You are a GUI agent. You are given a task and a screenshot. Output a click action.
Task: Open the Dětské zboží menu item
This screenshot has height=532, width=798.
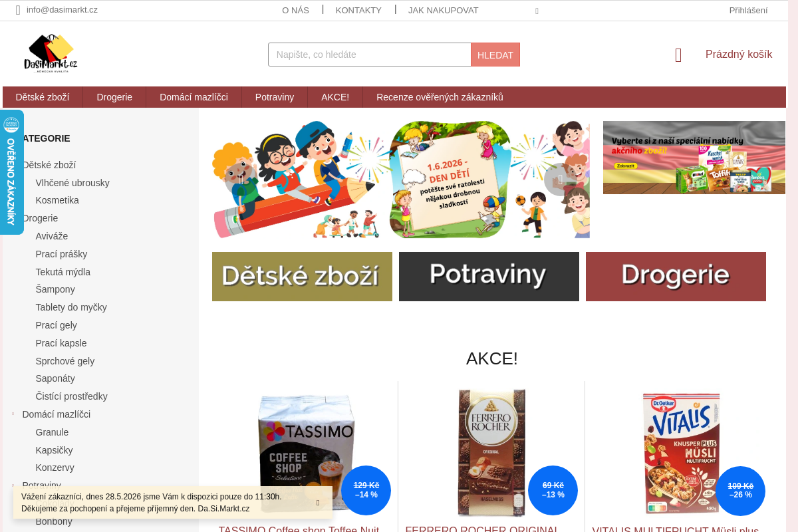tap(43, 97)
